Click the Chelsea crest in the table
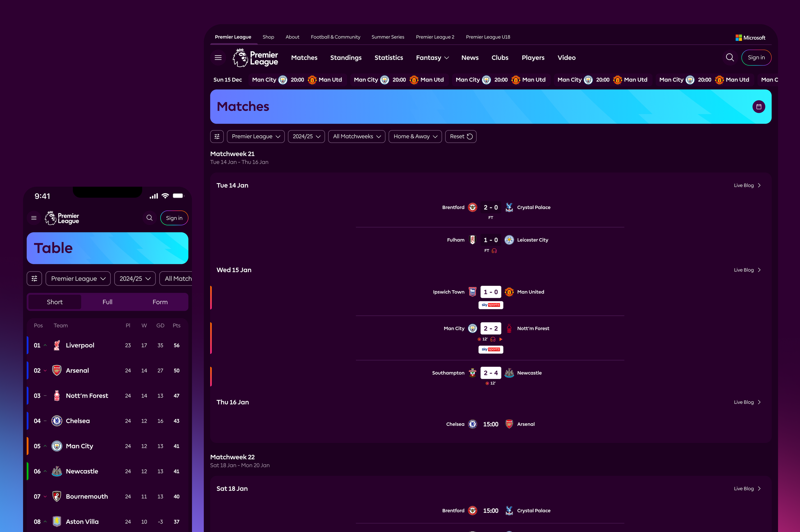This screenshot has height=532, width=800. coord(57,421)
